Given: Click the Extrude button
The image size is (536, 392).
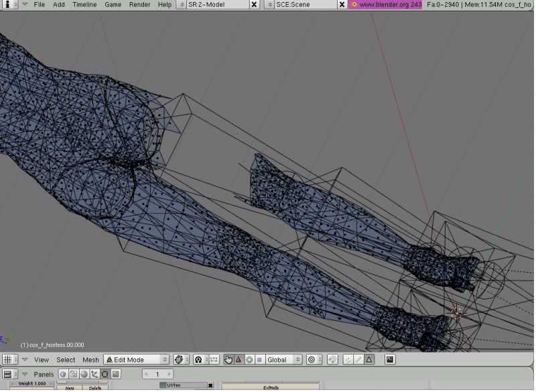Looking at the screenshot, I should pos(270,387).
